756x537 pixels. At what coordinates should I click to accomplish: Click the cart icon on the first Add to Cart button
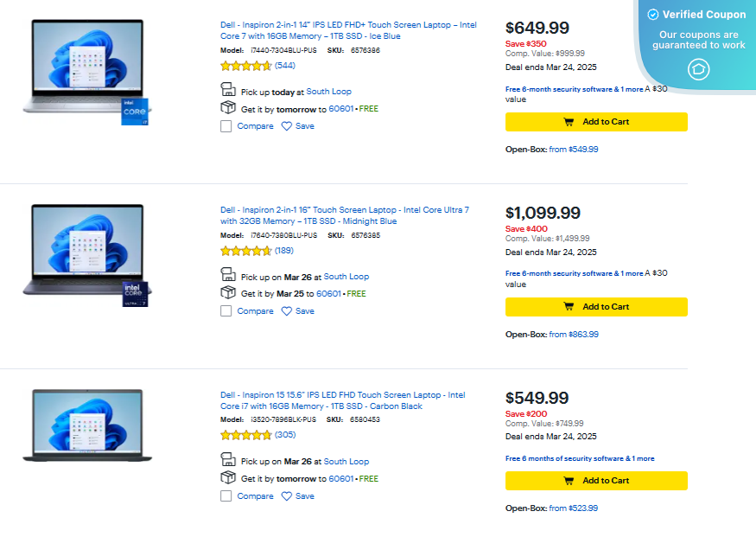[x=569, y=122]
